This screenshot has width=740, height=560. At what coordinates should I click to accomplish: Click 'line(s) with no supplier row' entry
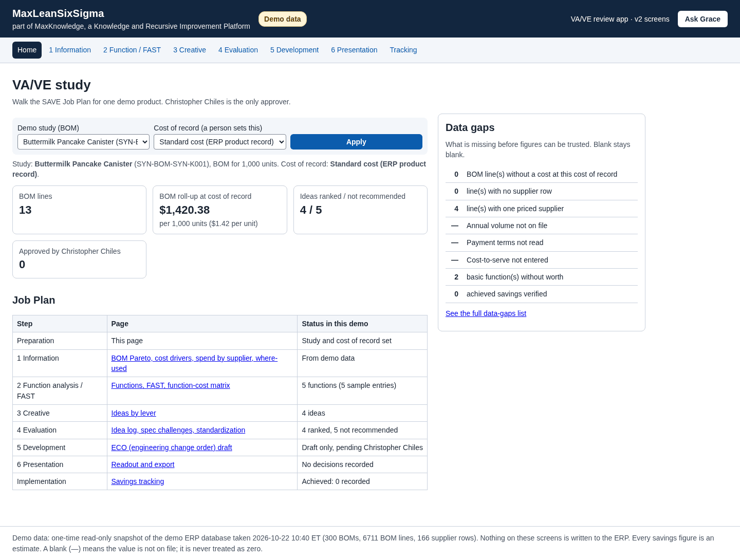click(x=542, y=191)
